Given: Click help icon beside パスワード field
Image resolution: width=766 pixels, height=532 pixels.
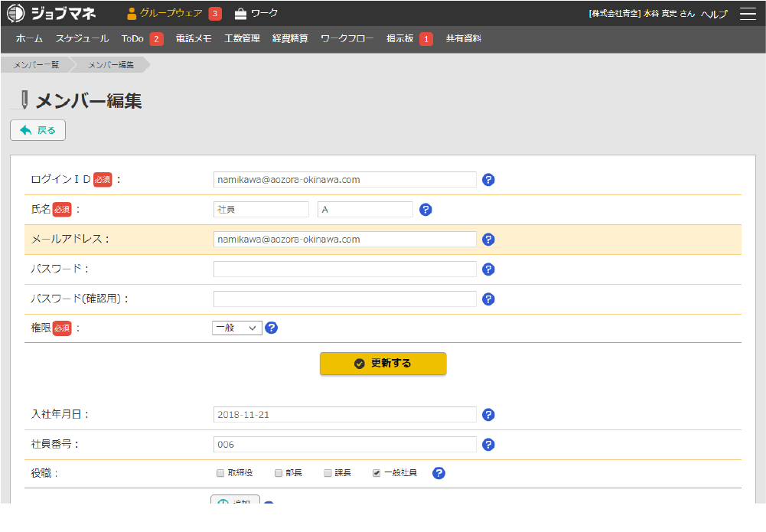Looking at the screenshot, I should tap(488, 269).
